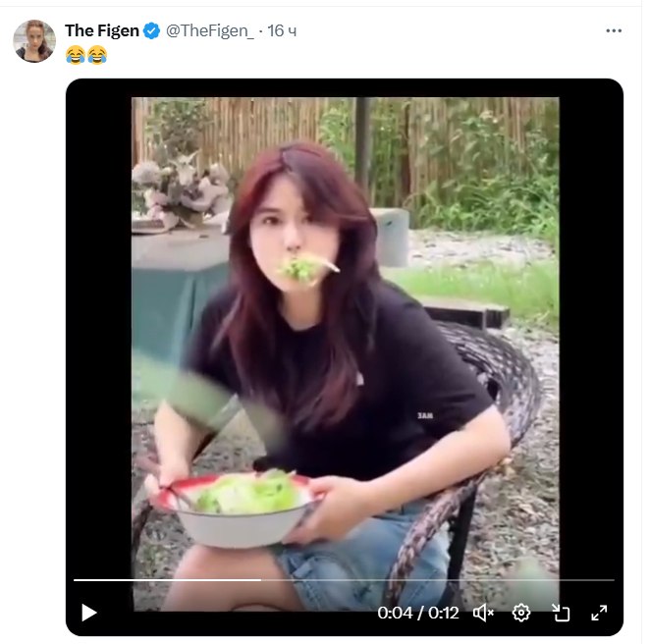Jump to the very start of the progress bar
This screenshot has height=644, width=649.
(x=75, y=580)
